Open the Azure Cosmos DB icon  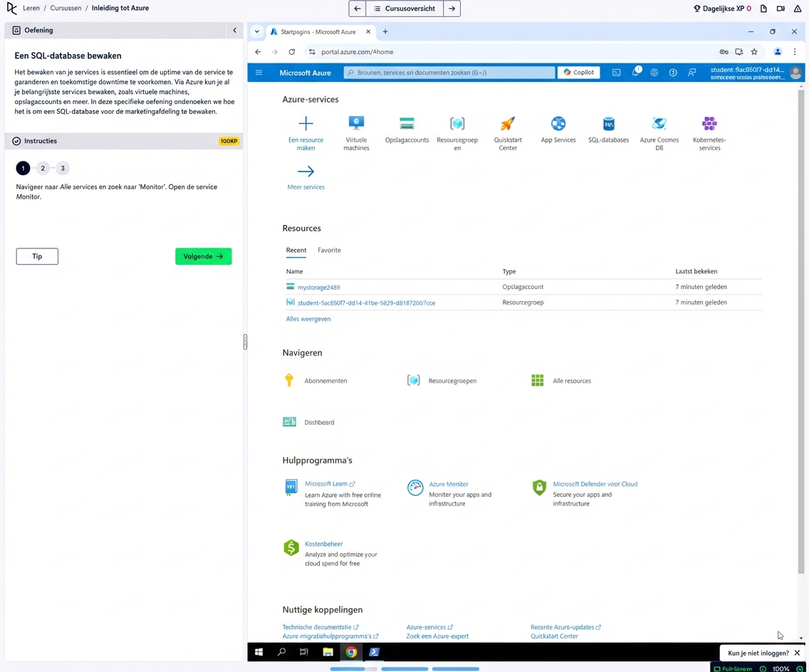(x=659, y=124)
